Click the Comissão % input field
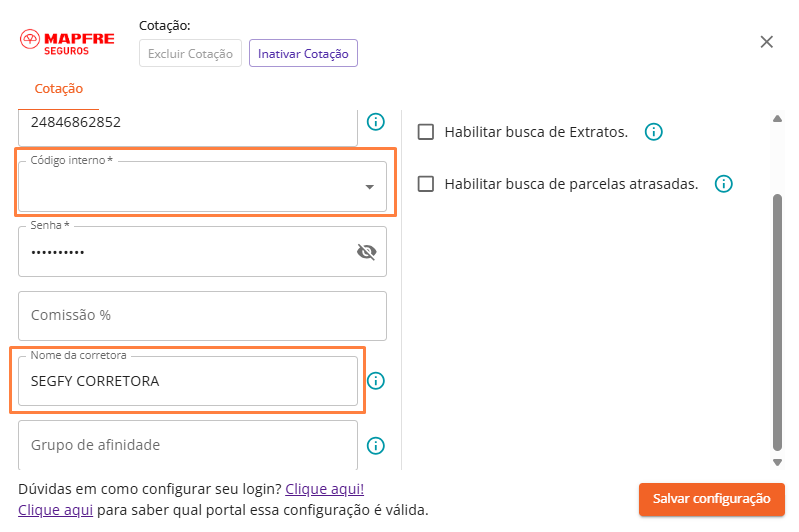 202,316
